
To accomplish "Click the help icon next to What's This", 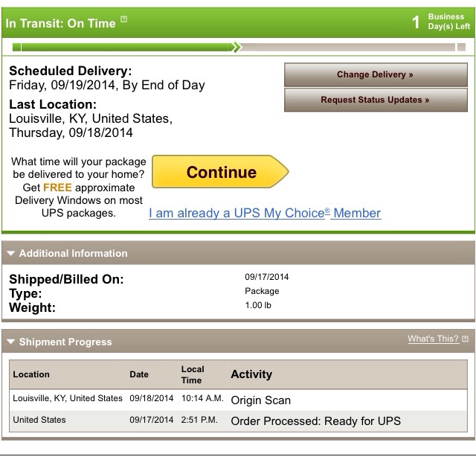I will pyautogui.click(x=465, y=339).
